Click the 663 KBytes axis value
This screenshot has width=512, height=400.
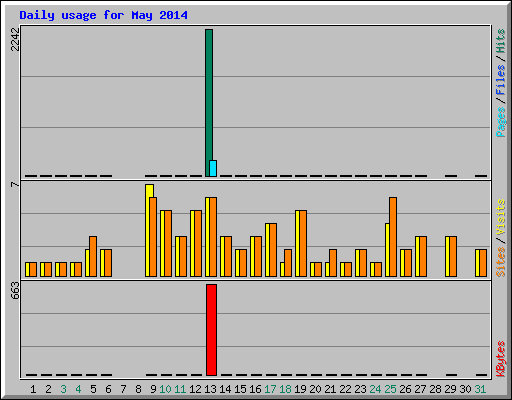click(x=15, y=290)
